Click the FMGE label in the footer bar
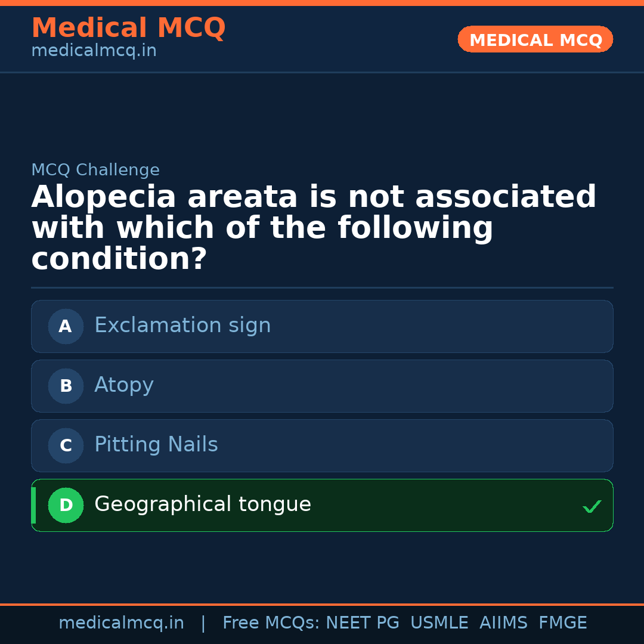Screen dimensions: 644x644 (x=562, y=622)
